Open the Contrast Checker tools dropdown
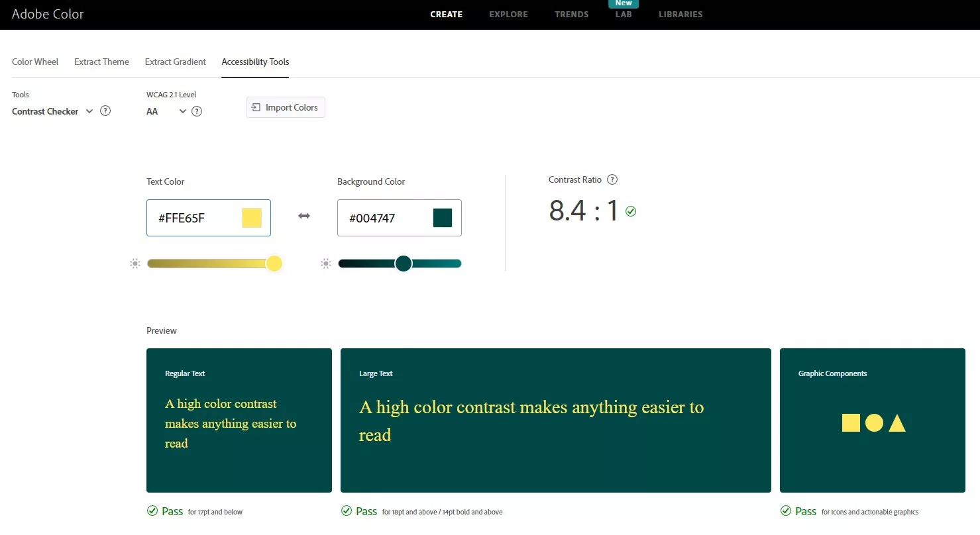Viewport: 980px width, 535px height. (x=53, y=111)
